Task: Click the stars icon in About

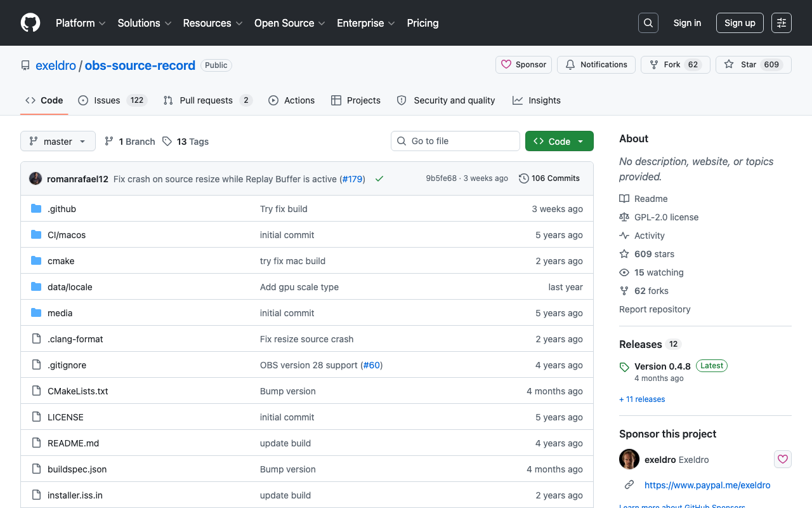Action: (x=624, y=254)
